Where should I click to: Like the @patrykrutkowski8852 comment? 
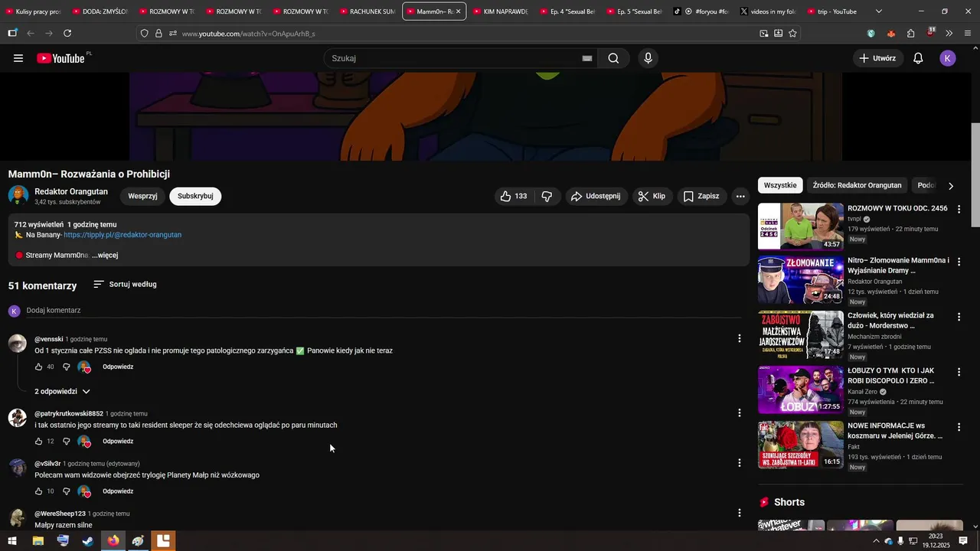point(39,442)
